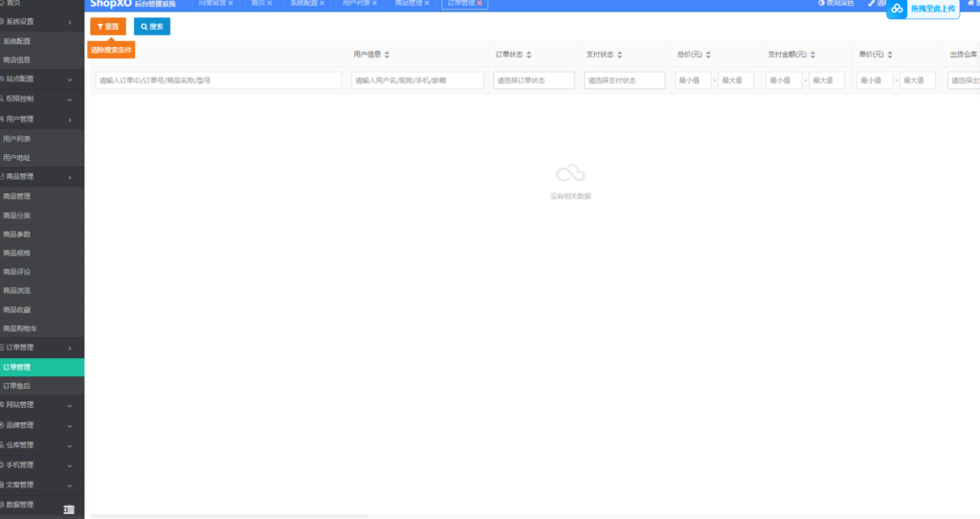Switch to the 商品管理 tab in the tab bar
The height and width of the screenshot is (519, 980).
point(409,3)
